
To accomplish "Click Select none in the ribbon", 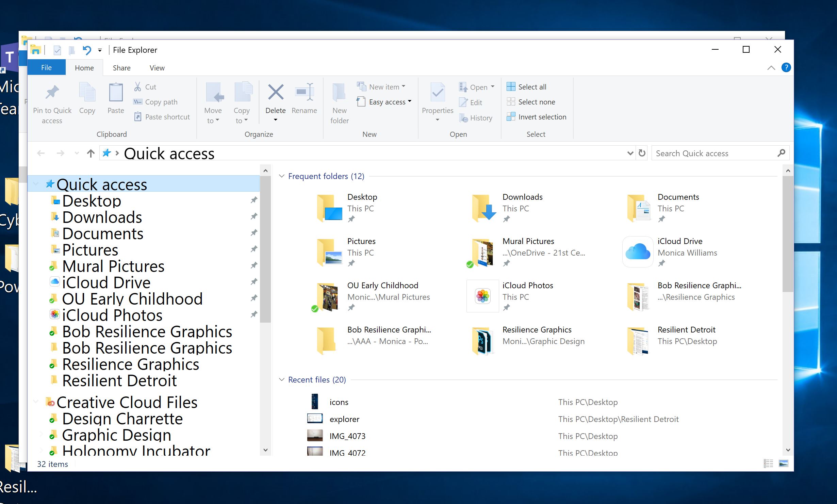I will click(x=531, y=102).
